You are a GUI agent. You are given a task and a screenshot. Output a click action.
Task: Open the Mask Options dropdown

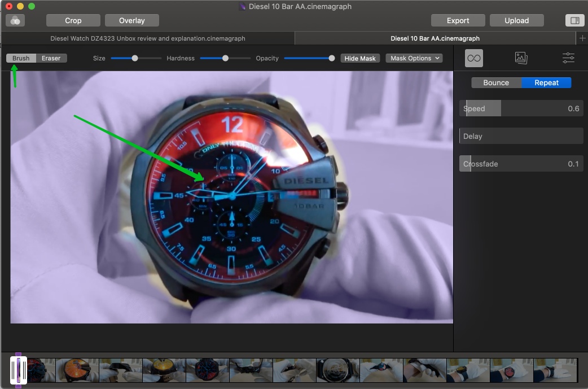(x=414, y=58)
